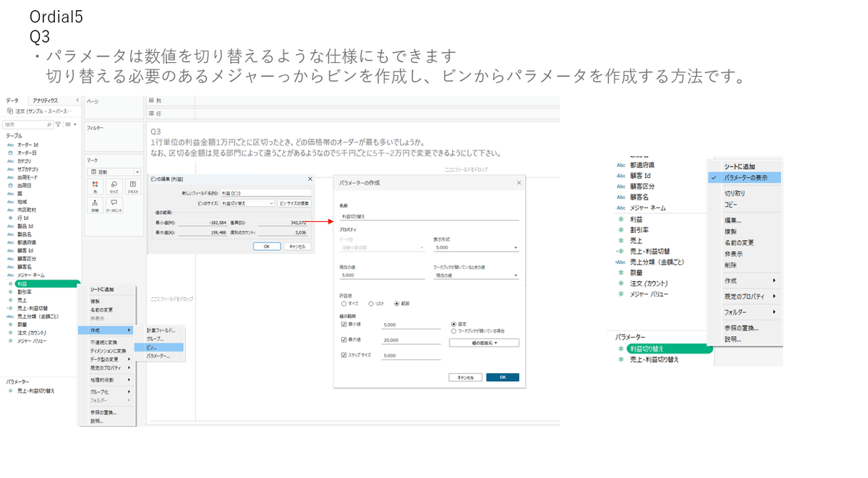
Task: Click the view options grid icon beside search
Action: (x=68, y=124)
